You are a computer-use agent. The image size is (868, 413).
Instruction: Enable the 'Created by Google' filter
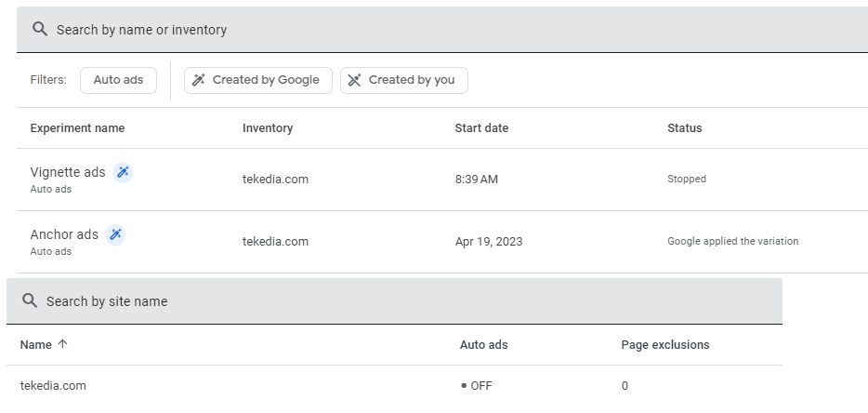pyautogui.click(x=257, y=80)
